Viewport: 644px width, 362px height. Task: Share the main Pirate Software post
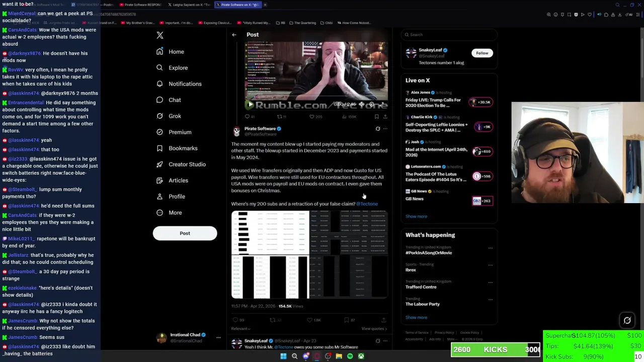point(383,320)
